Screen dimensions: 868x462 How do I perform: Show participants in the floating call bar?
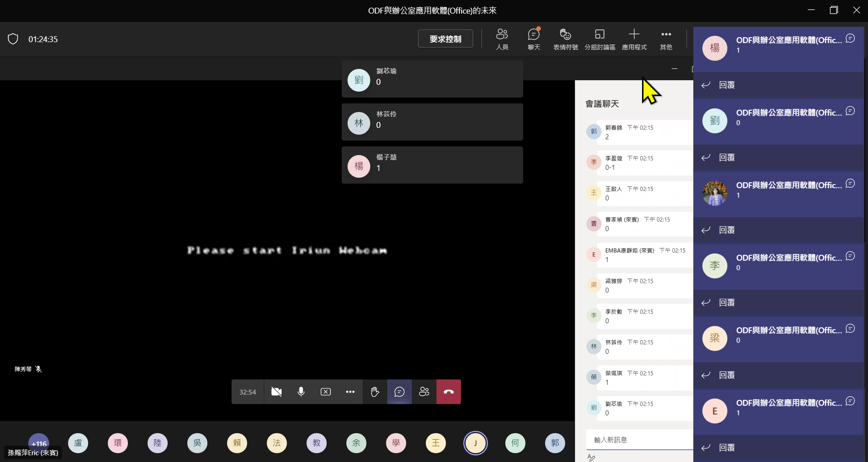coord(424,392)
